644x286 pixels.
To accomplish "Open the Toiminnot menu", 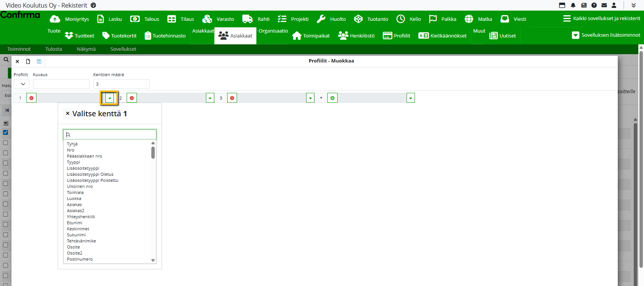I will coord(19,49).
